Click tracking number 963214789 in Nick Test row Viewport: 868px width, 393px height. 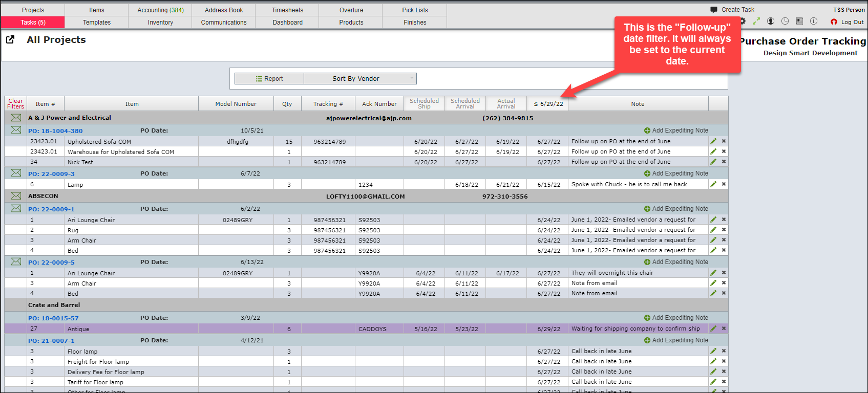329,162
